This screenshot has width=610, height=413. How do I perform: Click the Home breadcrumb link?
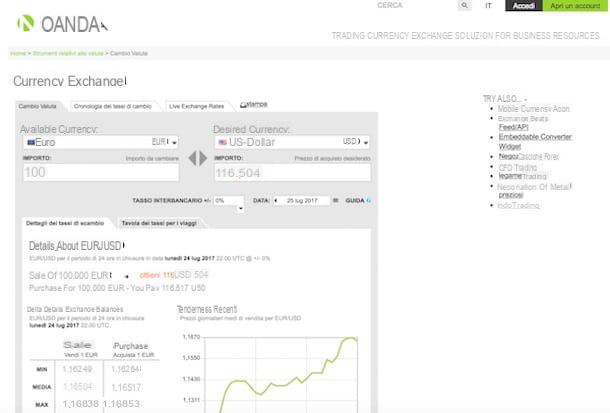pos(18,53)
